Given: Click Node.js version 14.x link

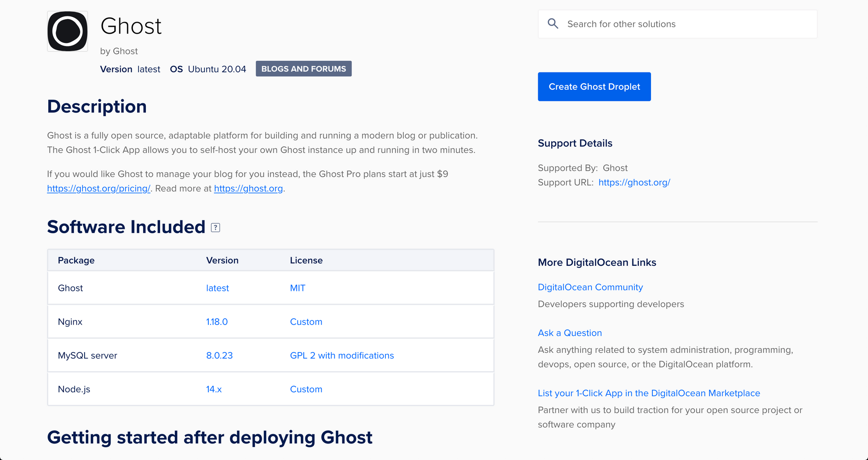Looking at the screenshot, I should [214, 389].
